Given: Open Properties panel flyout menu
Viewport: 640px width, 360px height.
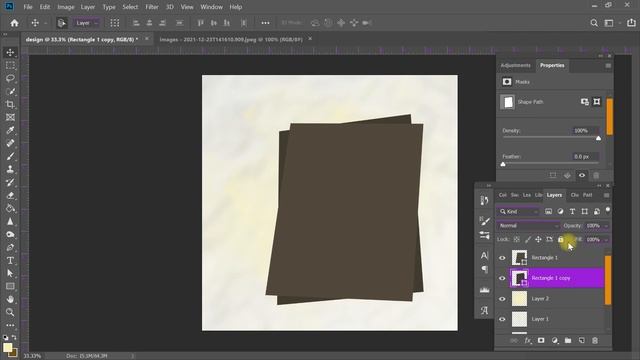Looking at the screenshot, I should click(x=608, y=66).
